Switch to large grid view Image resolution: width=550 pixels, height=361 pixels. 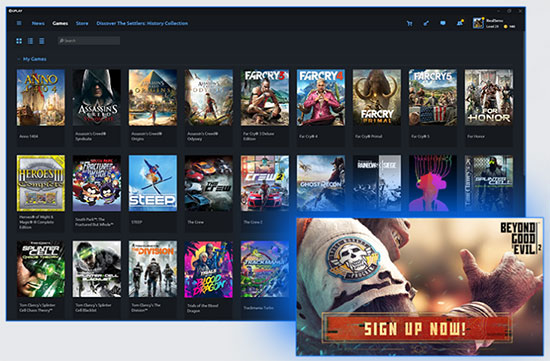pos(19,41)
